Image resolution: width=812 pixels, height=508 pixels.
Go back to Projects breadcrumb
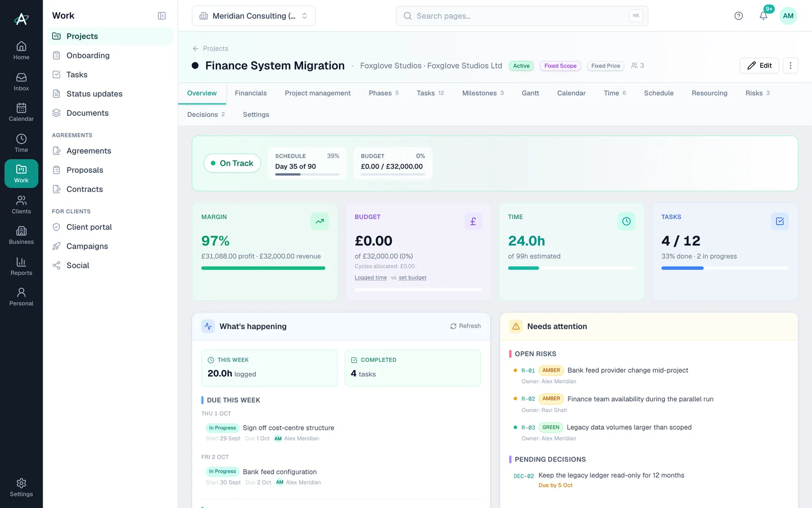point(210,48)
